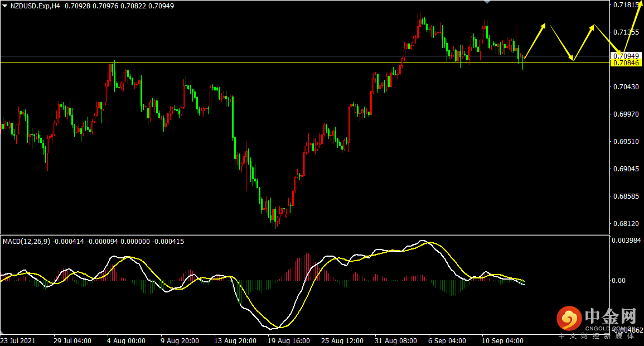
Task: Click the price scale value 0.68120
Action: (626, 224)
